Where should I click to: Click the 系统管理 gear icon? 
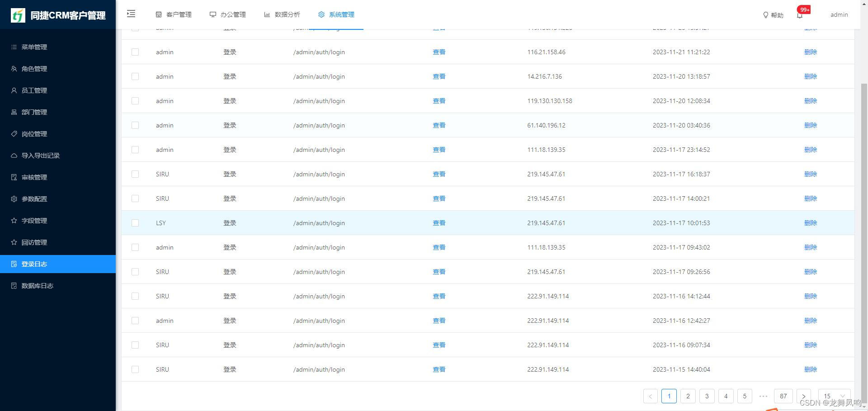tap(321, 14)
